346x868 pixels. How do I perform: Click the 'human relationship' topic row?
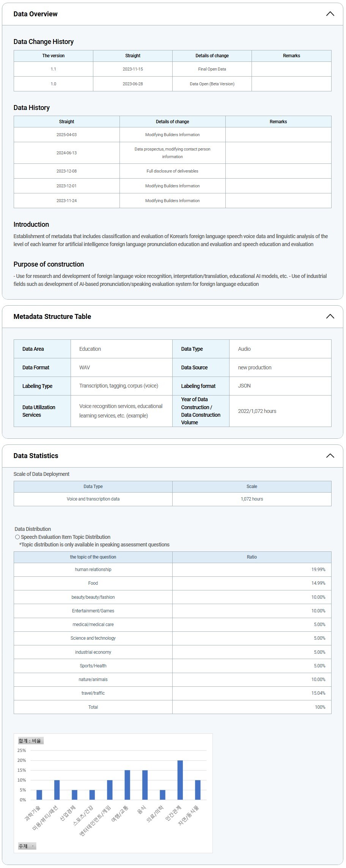(x=93, y=570)
